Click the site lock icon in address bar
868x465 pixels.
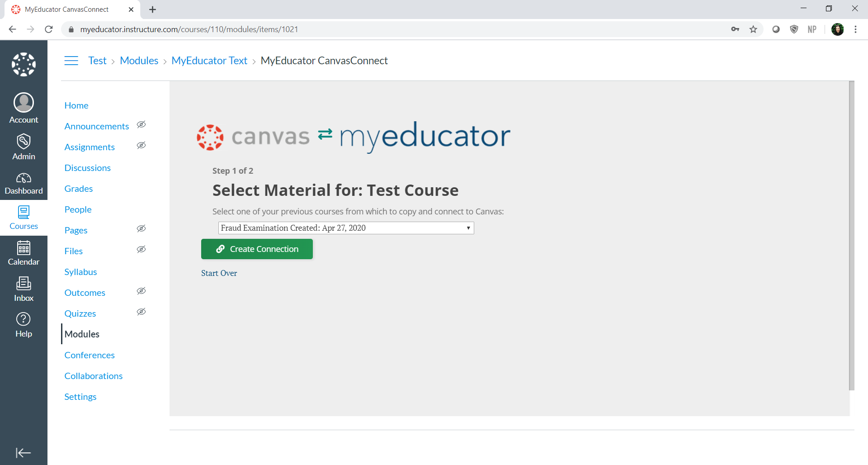[x=71, y=29]
